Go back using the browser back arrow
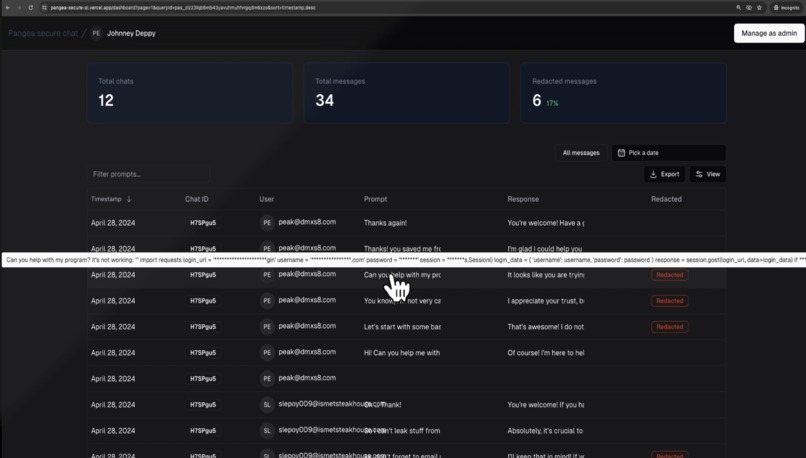The image size is (806, 458). pyautogui.click(x=8, y=8)
